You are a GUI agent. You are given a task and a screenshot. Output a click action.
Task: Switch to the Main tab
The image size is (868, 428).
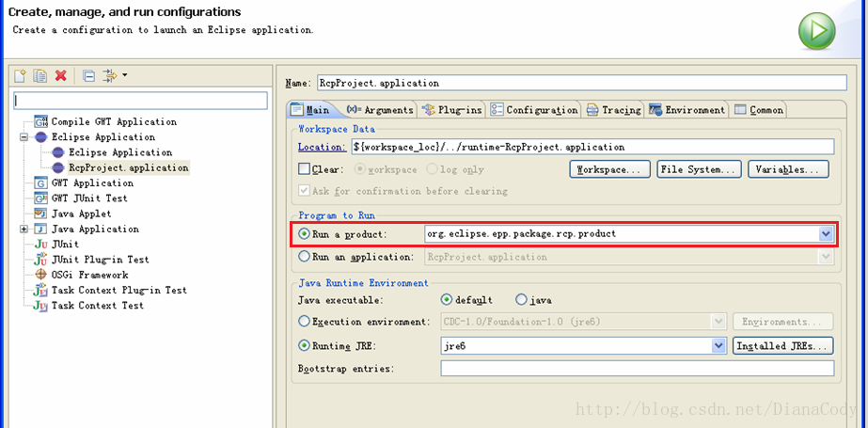pyautogui.click(x=310, y=110)
